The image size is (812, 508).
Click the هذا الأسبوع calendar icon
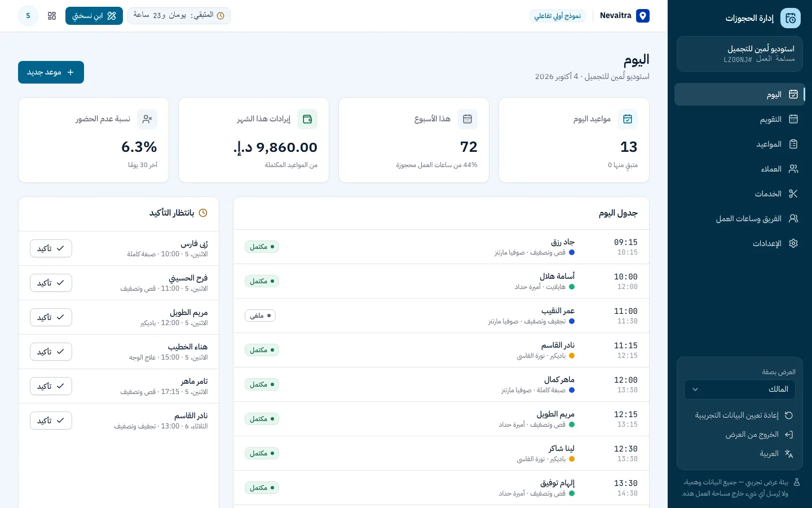[467, 119]
